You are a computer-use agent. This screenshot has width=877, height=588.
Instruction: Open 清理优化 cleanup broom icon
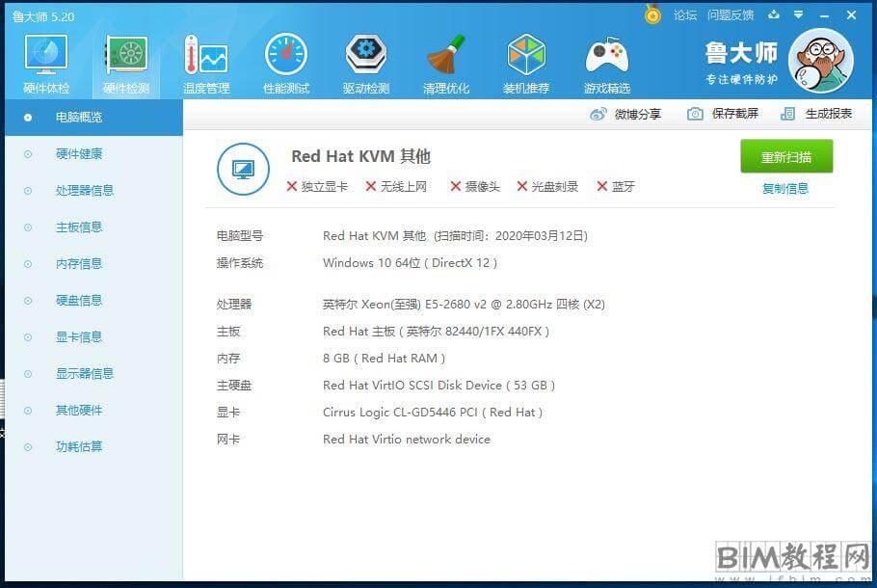point(446,64)
